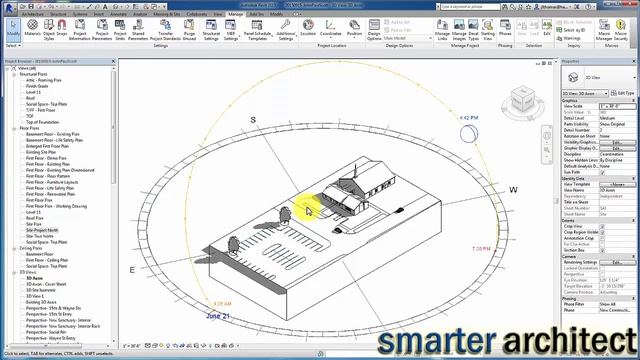
Task: Click Edit for Visibility/Graphics overrides
Action: [617, 142]
